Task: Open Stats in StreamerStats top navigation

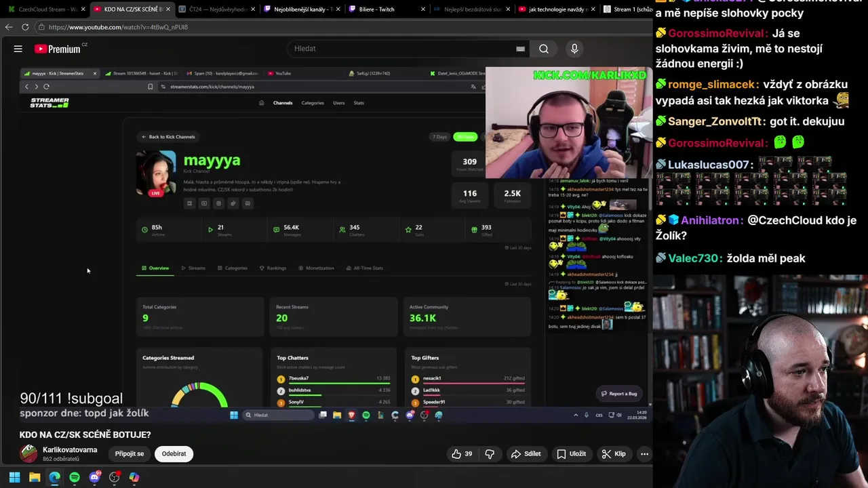Action: (x=359, y=103)
